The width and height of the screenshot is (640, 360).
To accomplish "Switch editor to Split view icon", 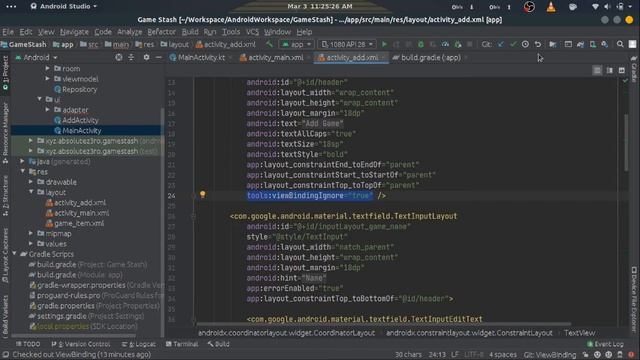I will pos(609,71).
